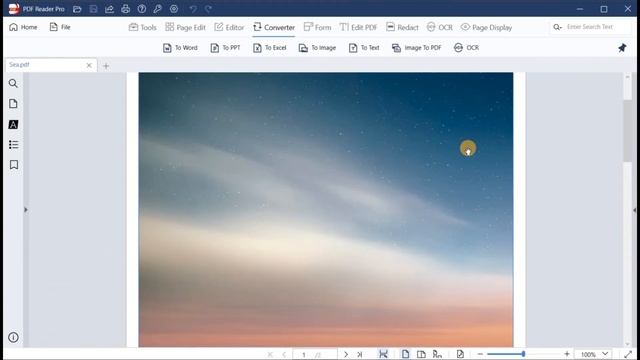Expand the left sidebar panel arrow

click(26, 210)
